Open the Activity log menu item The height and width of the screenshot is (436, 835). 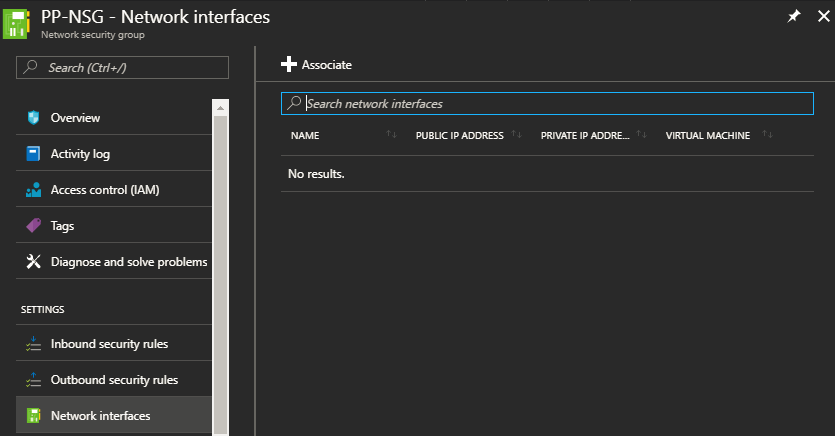(x=114, y=154)
